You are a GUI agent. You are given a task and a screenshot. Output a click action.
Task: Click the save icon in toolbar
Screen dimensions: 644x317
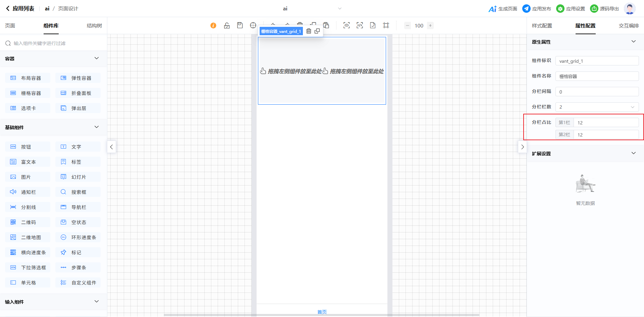click(x=240, y=25)
